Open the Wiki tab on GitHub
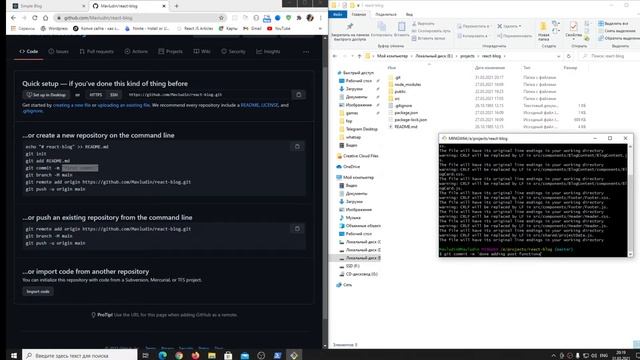 202,51
